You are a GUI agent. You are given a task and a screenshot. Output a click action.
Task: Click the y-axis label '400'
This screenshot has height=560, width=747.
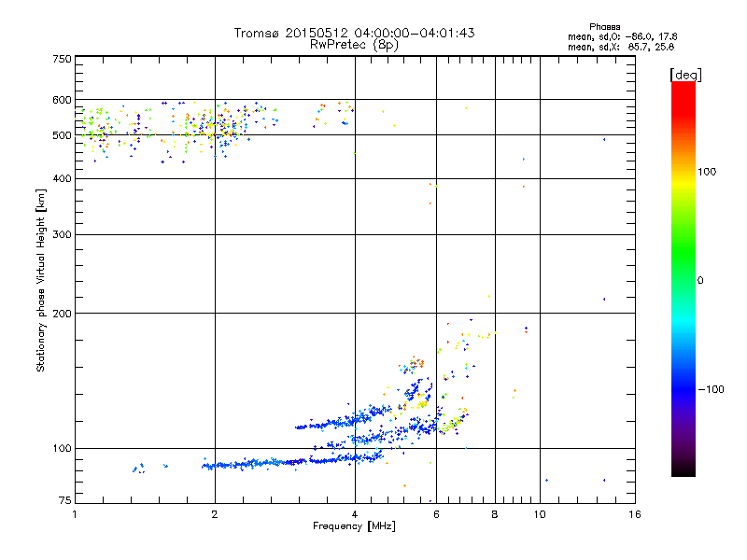click(62, 178)
